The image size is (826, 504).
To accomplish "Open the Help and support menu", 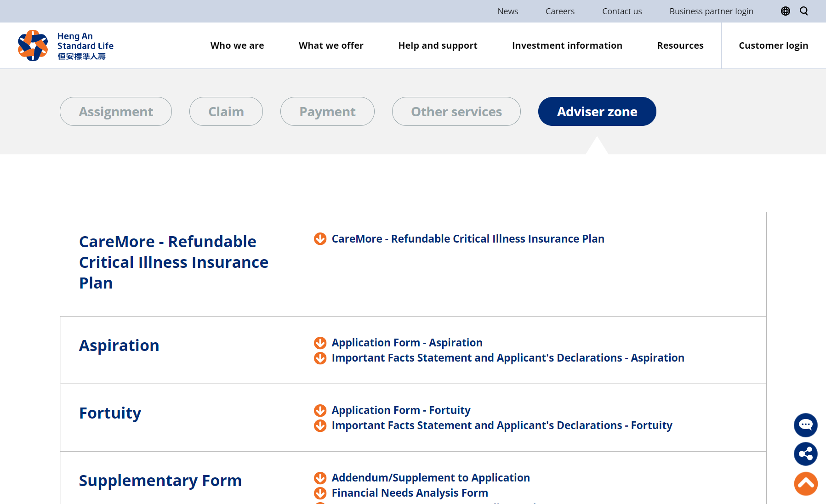I will [438, 45].
